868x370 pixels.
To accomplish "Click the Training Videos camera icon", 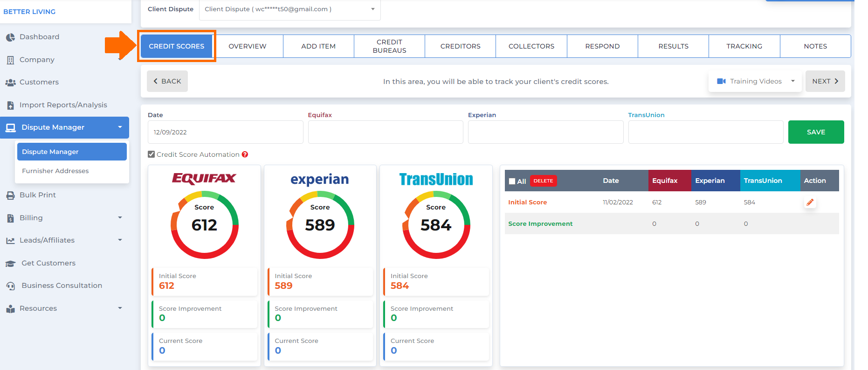I will coord(721,81).
